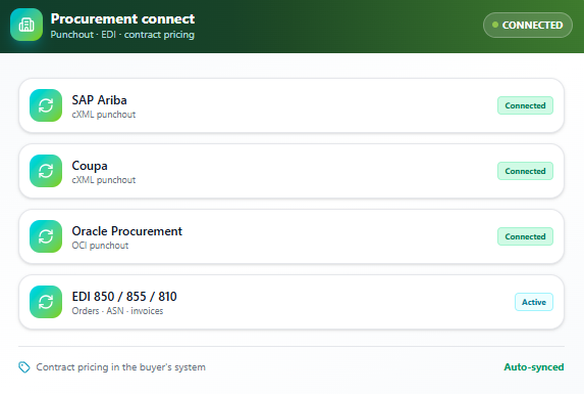Image resolution: width=584 pixels, height=394 pixels.
Task: Click the OCI punchout text
Action: (100, 246)
